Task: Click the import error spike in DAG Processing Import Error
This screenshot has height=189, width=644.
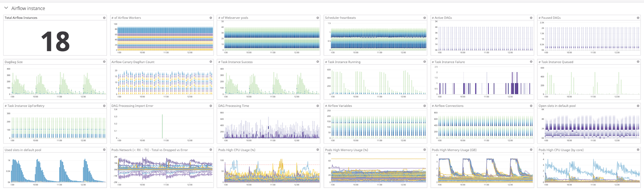Action: coord(162,126)
